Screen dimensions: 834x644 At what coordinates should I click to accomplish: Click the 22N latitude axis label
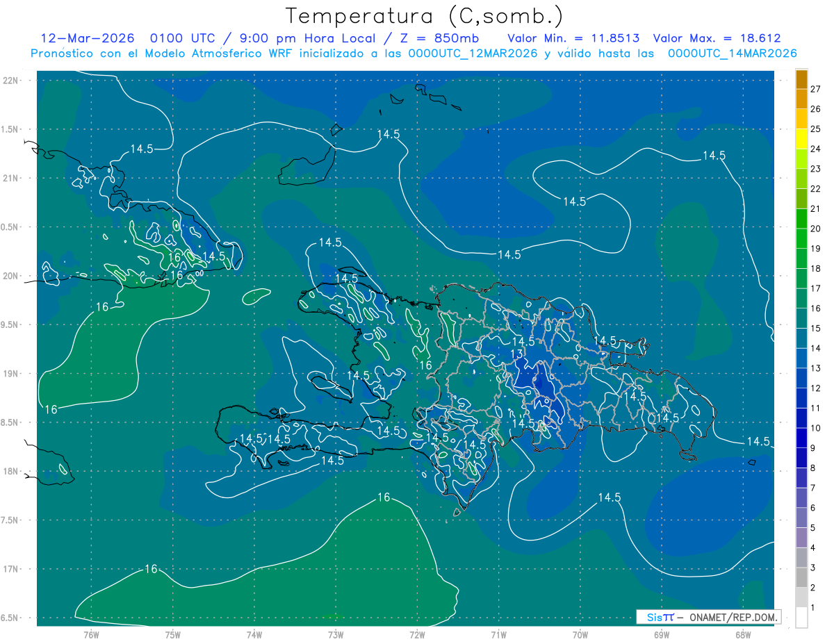[x=11, y=81]
